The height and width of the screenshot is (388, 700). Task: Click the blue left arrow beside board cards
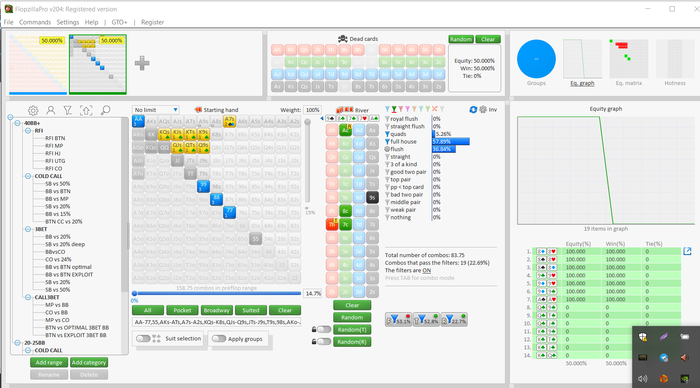pos(322,118)
